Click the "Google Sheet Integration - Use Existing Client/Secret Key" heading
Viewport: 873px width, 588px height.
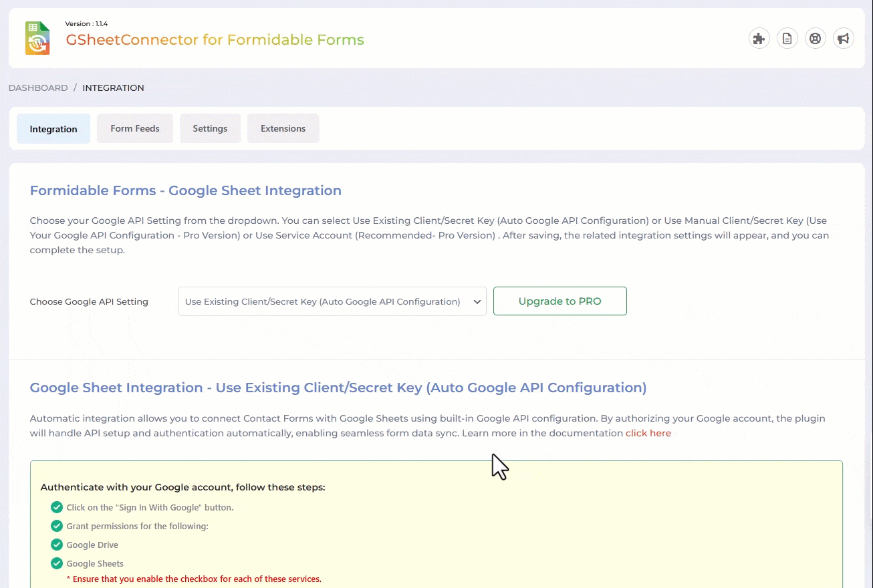[x=338, y=388]
